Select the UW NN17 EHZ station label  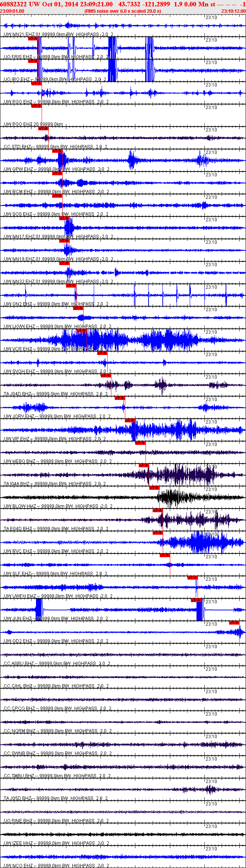pos(59,237)
